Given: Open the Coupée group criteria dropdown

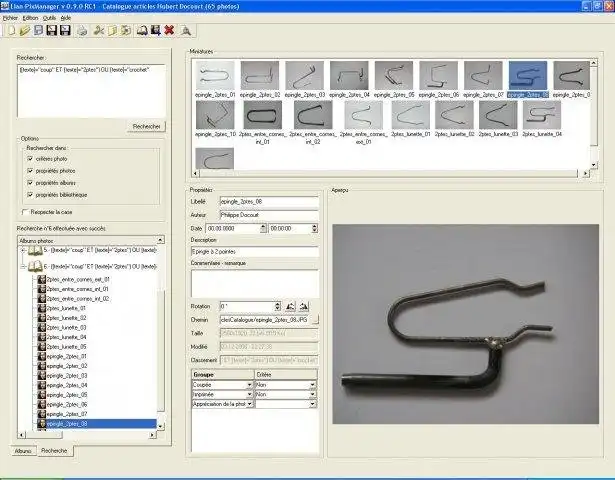Looking at the screenshot, I should [250, 384].
